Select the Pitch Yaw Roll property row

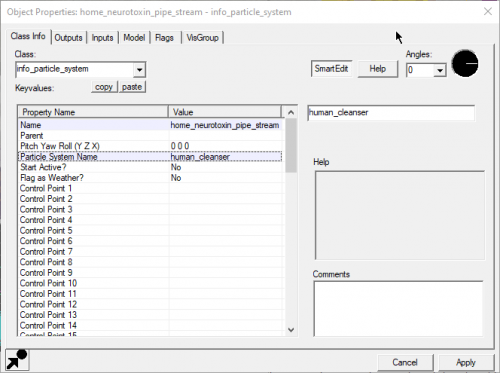[150, 146]
